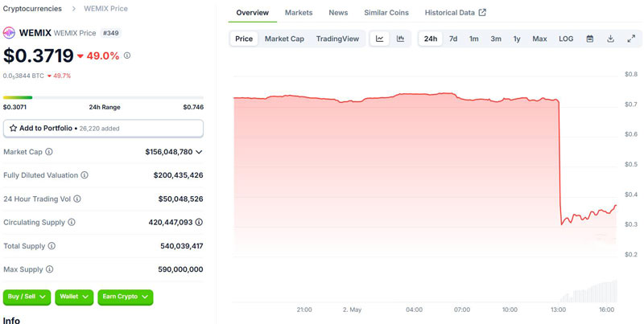This screenshot has width=644, height=324.
Task: Open the Wallet dropdown
Action: click(x=74, y=297)
